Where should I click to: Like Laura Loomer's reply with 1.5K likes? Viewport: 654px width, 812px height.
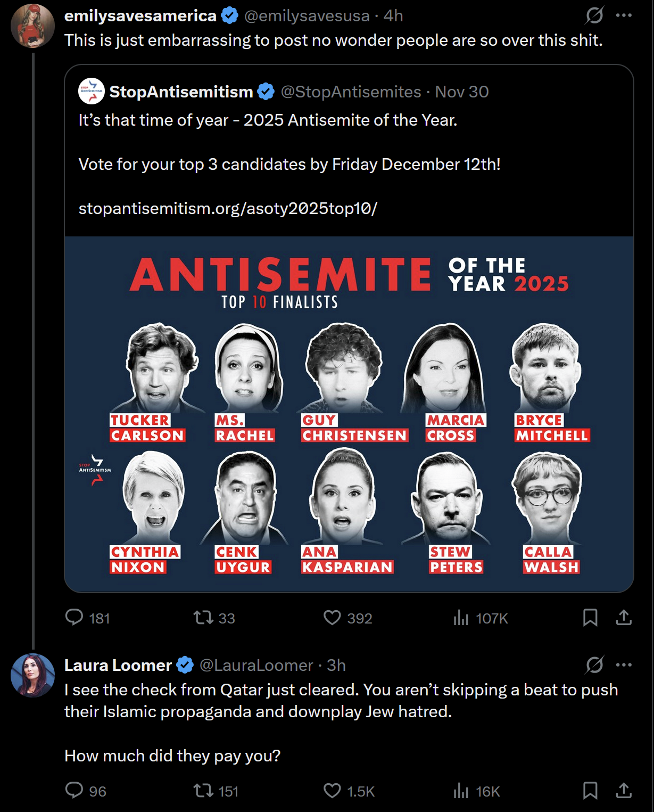click(332, 791)
